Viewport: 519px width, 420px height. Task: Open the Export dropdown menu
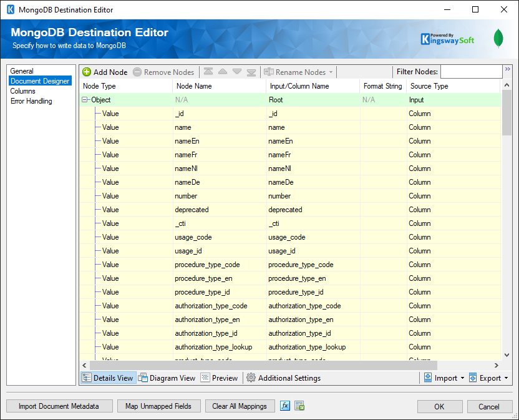click(488, 378)
